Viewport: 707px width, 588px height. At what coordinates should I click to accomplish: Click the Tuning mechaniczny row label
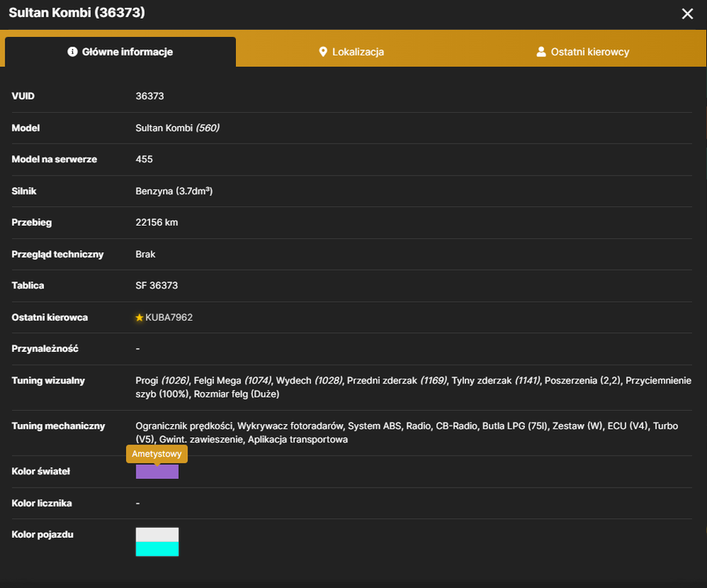click(58, 426)
